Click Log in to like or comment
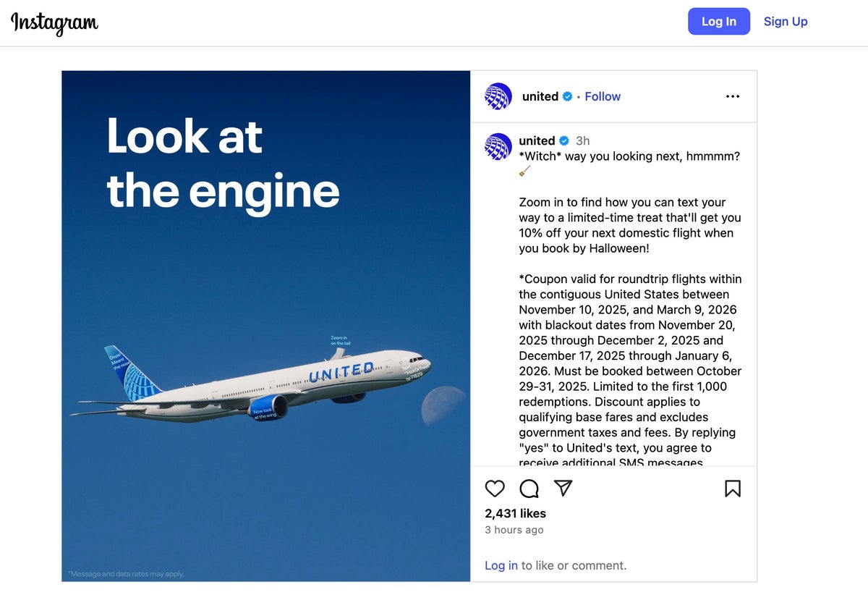This screenshot has width=868, height=608. tap(501, 565)
